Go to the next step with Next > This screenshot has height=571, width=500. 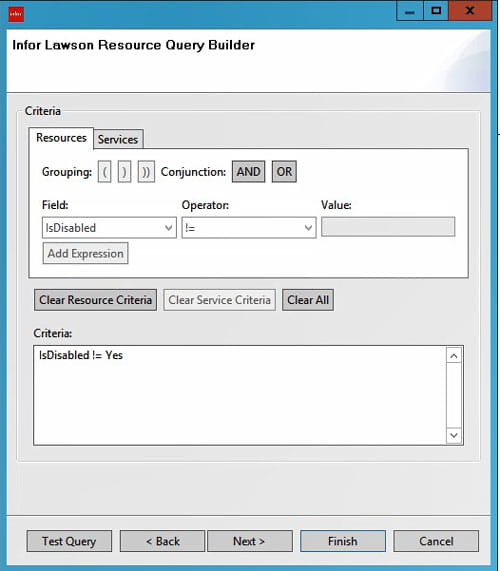pyautogui.click(x=249, y=541)
